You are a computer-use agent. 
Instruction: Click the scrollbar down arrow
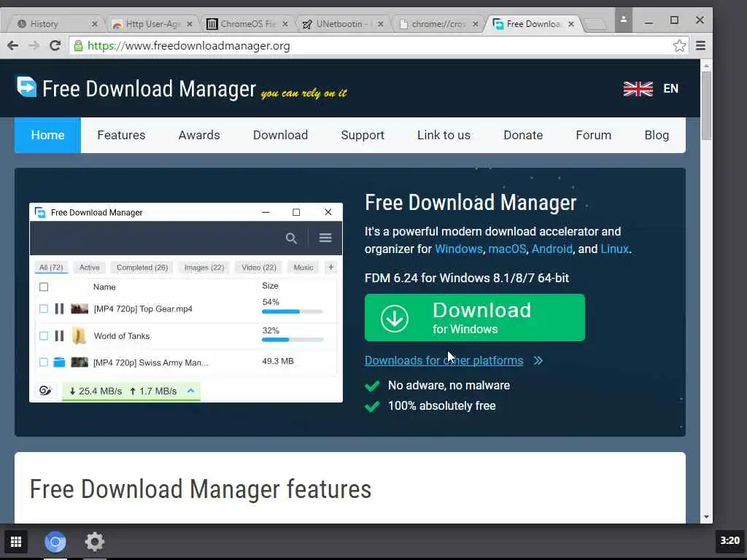[706, 517]
